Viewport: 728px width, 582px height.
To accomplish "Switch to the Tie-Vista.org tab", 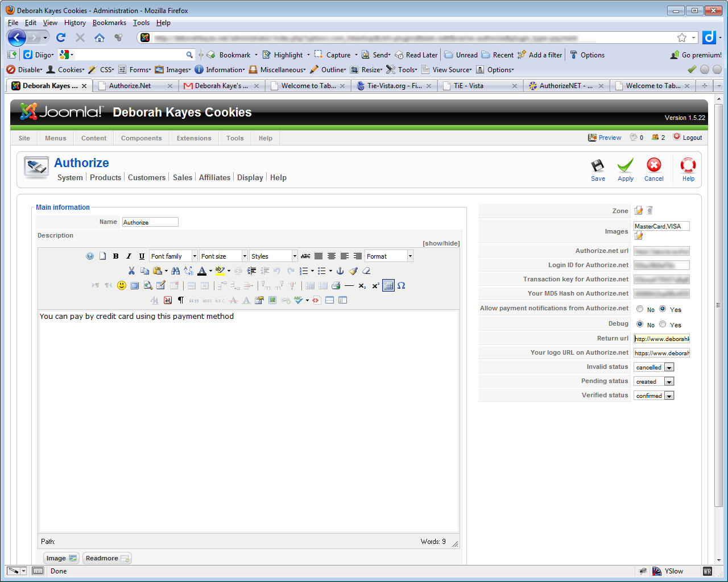I will point(395,86).
